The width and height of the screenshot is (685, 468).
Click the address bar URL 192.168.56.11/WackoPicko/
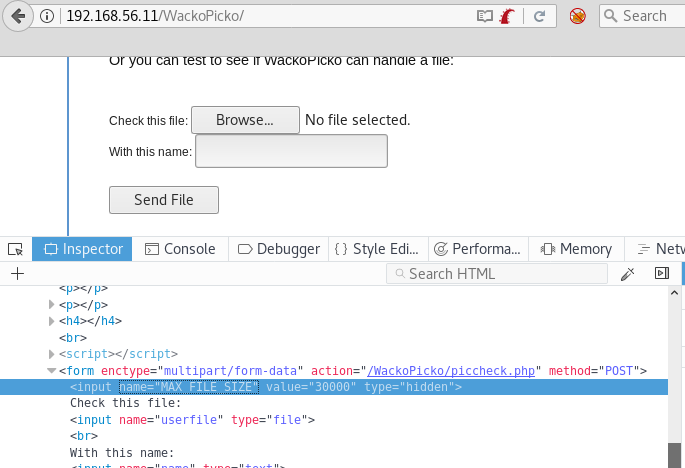(x=155, y=16)
